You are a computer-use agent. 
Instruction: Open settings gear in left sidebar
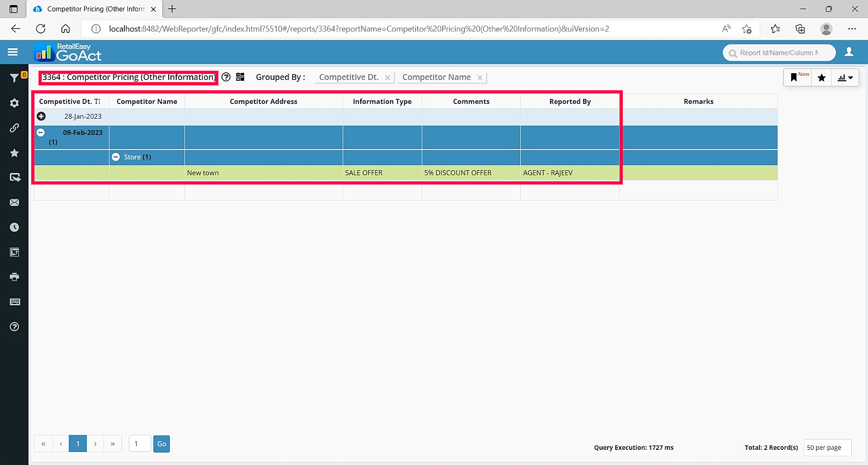tap(14, 103)
